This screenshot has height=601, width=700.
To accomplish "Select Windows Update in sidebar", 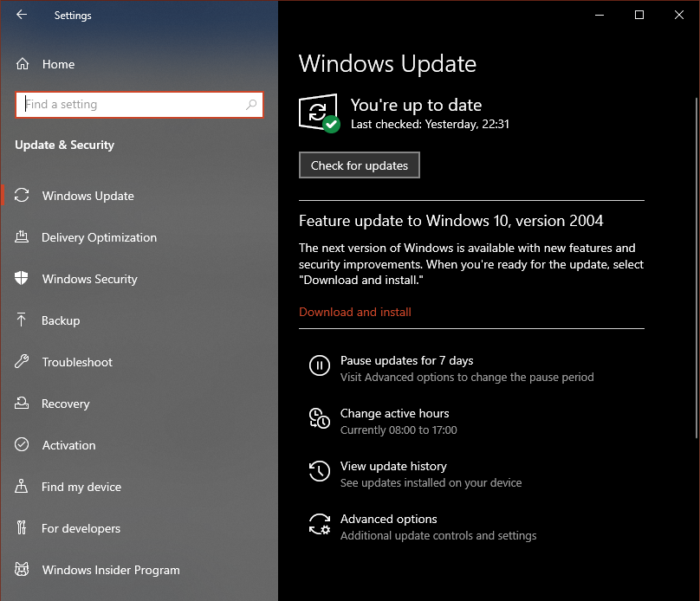I will pos(88,196).
